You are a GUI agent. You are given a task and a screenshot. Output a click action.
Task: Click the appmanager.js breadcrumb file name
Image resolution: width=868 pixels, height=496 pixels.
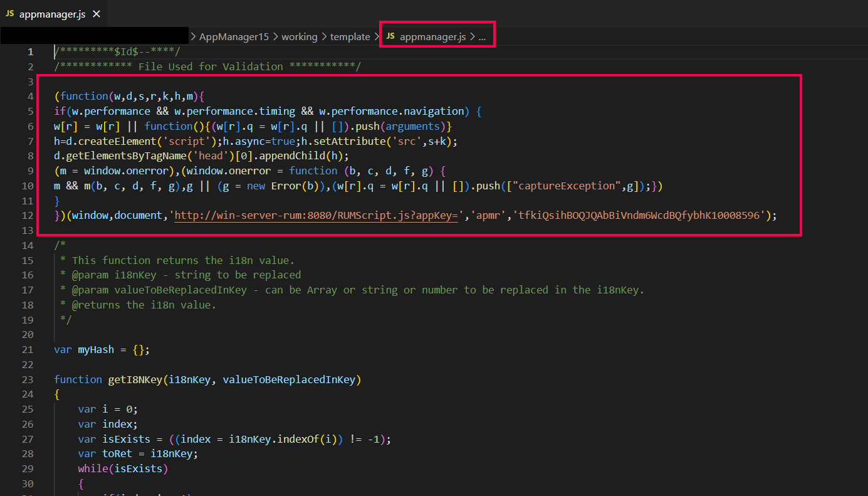tap(432, 36)
